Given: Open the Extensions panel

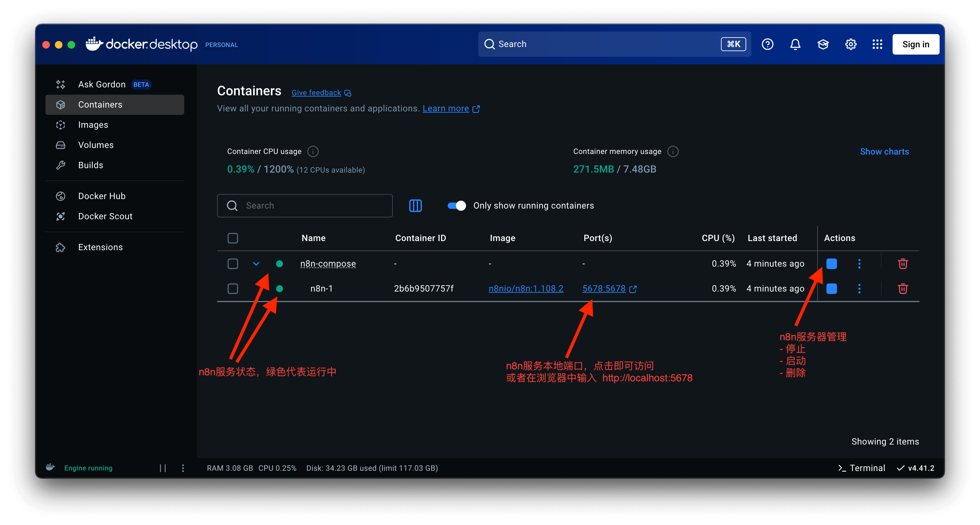Looking at the screenshot, I should (100, 247).
